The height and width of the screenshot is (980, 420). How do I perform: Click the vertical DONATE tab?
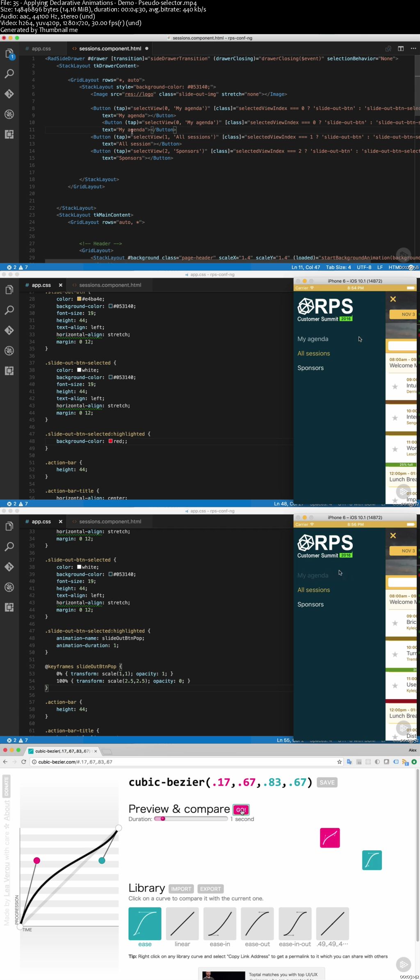tap(6, 786)
